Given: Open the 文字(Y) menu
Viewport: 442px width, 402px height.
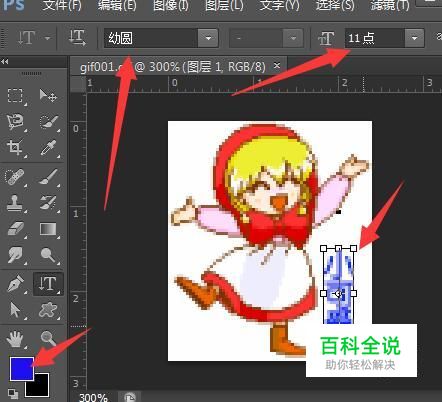Looking at the screenshot, I should (x=279, y=5).
